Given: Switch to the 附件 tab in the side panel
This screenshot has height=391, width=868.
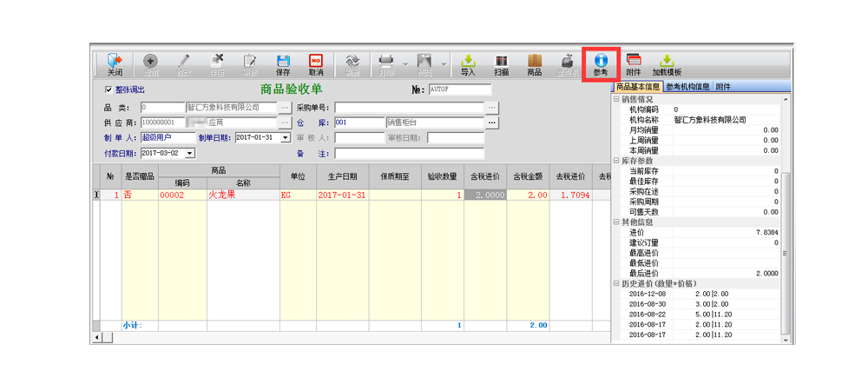Looking at the screenshot, I should click(x=723, y=86).
